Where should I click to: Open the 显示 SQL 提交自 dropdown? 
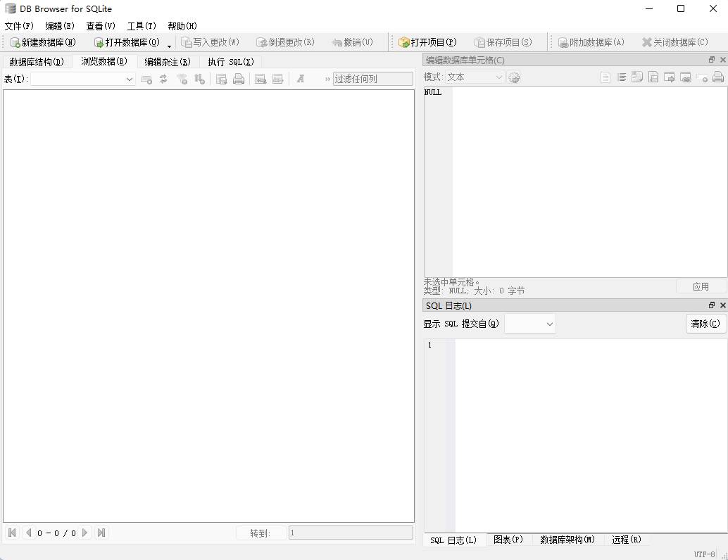(x=529, y=324)
